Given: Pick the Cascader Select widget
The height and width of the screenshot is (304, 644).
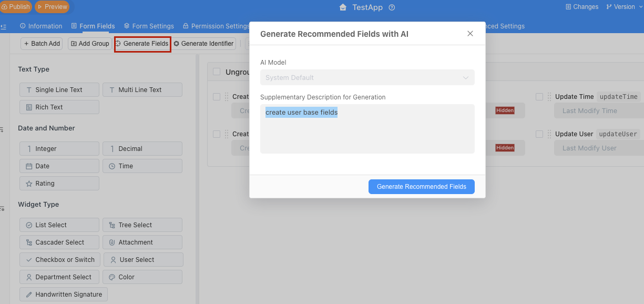Looking at the screenshot, I should point(59,242).
